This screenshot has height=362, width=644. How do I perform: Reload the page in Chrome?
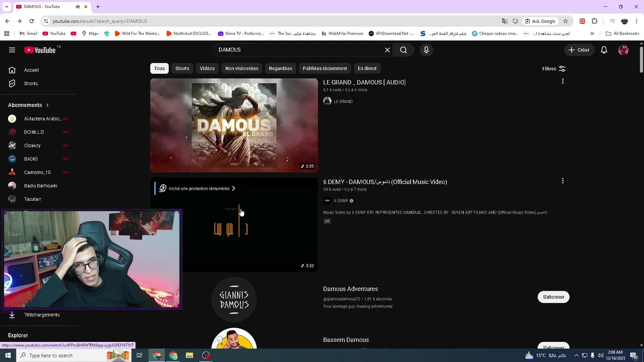(x=31, y=21)
